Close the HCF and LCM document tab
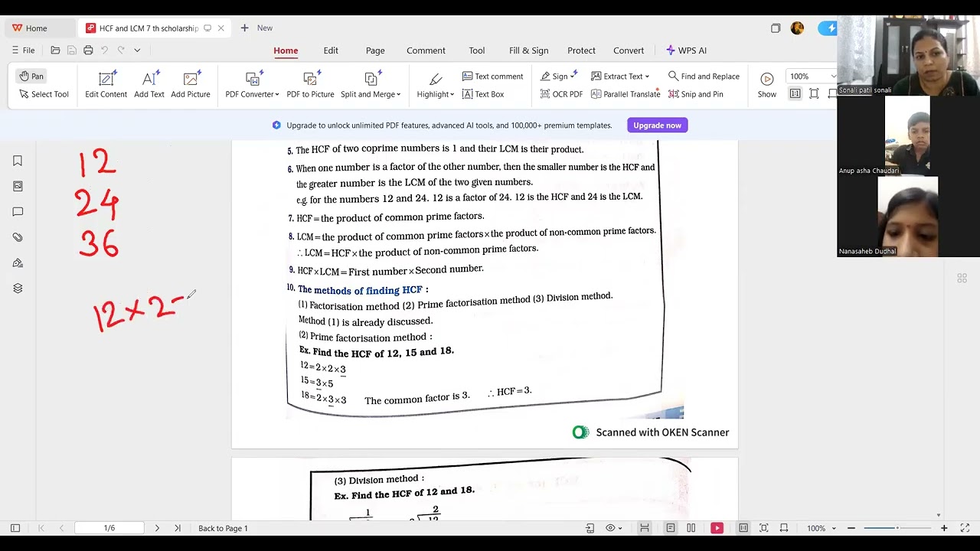Screen dimensions: 980x551 click(220, 28)
